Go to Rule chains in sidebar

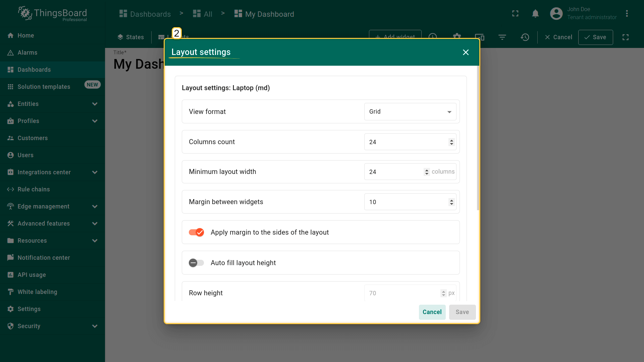point(34,189)
